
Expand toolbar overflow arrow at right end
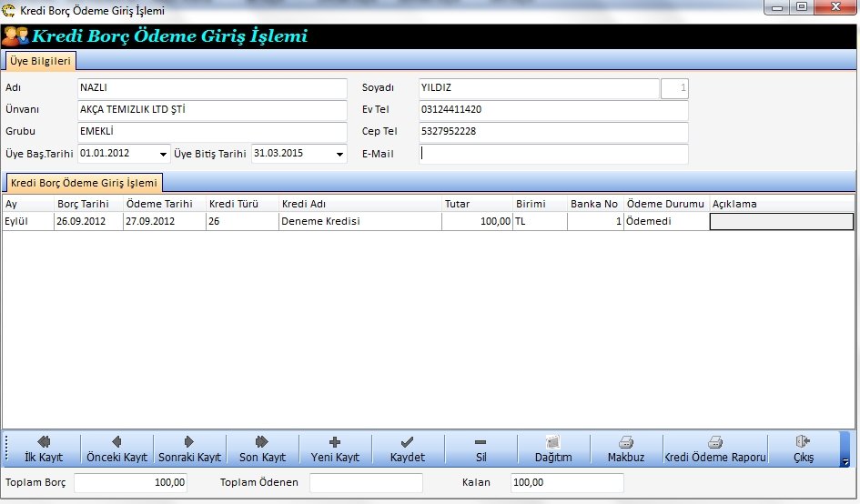point(845,462)
